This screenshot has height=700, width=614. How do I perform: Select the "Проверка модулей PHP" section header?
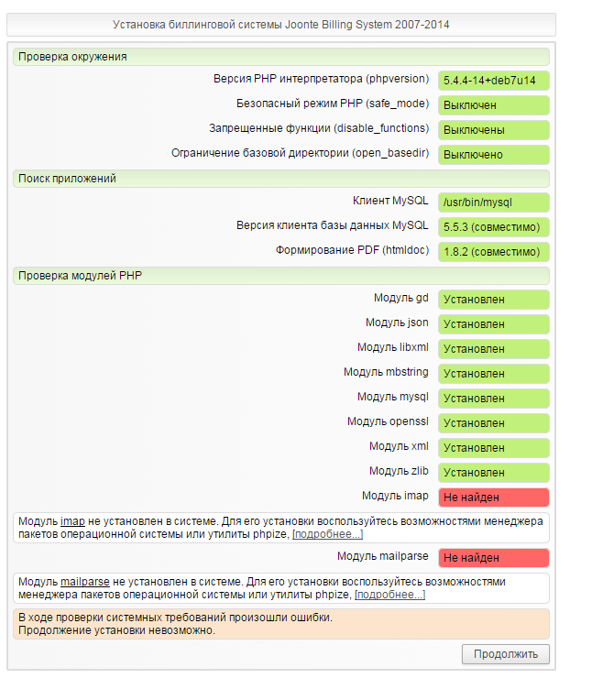(x=80, y=275)
